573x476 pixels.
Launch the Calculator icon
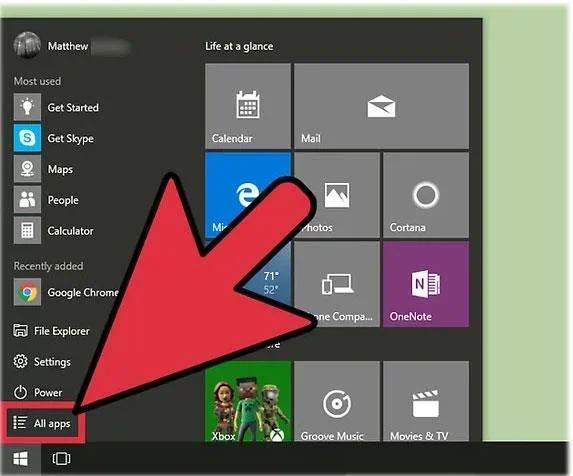coord(27,231)
